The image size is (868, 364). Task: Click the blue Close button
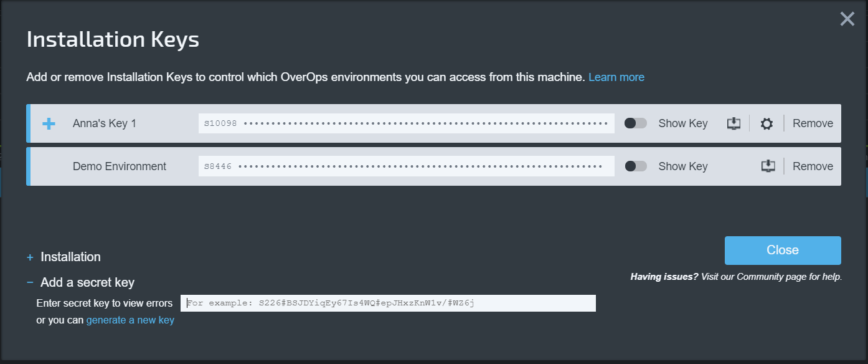[783, 251]
